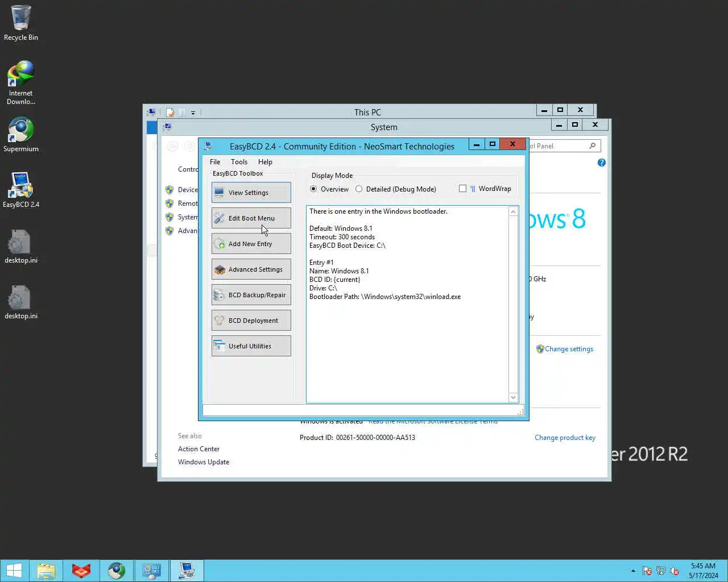Click the icon on BCD Deployment

point(219,321)
